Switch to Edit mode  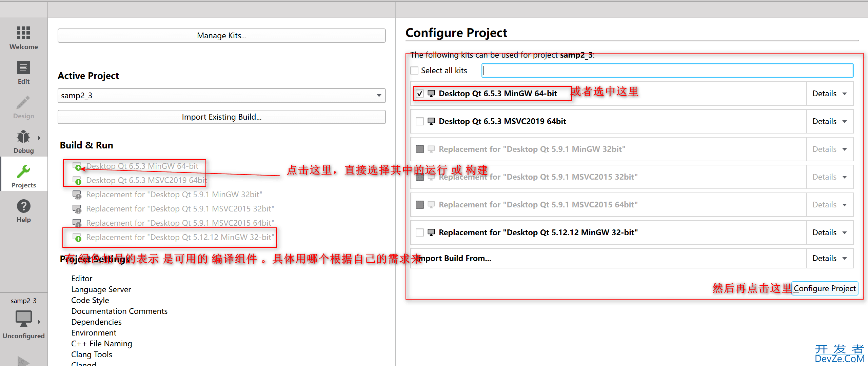[23, 73]
